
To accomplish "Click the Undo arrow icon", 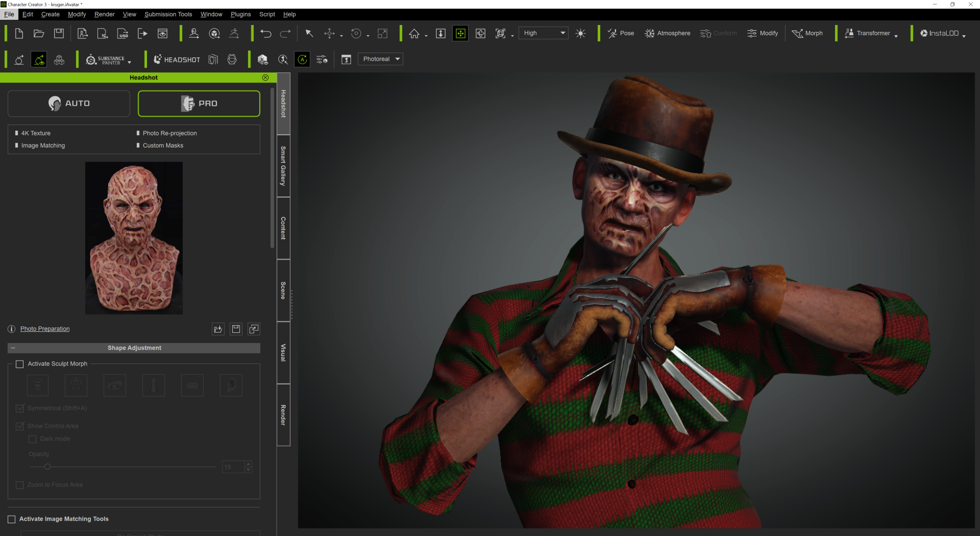I will [266, 33].
